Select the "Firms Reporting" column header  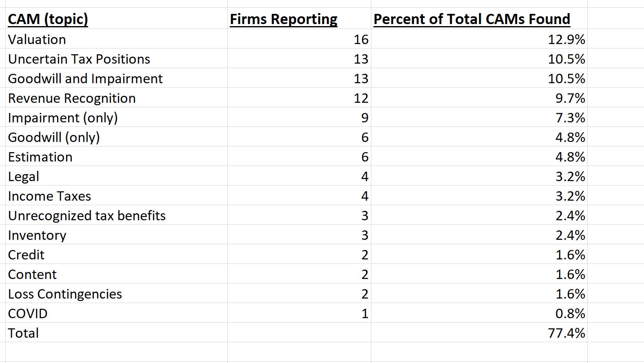click(284, 19)
